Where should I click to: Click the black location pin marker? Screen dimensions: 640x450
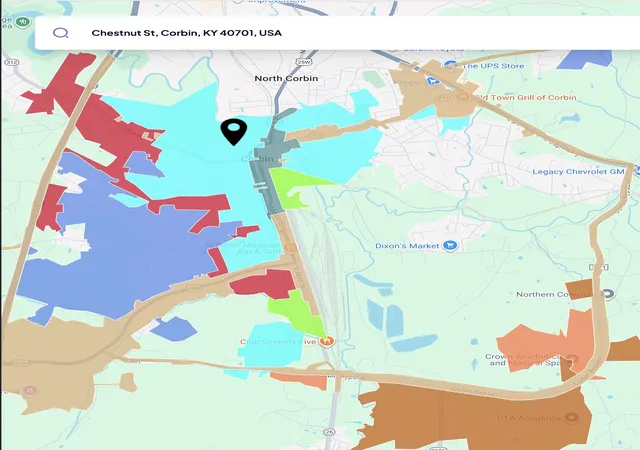point(234,132)
